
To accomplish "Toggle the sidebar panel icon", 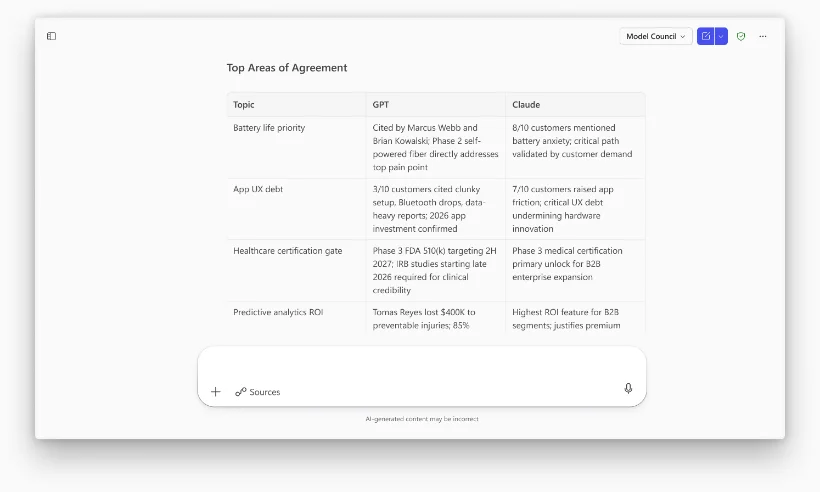I will tap(51, 36).
